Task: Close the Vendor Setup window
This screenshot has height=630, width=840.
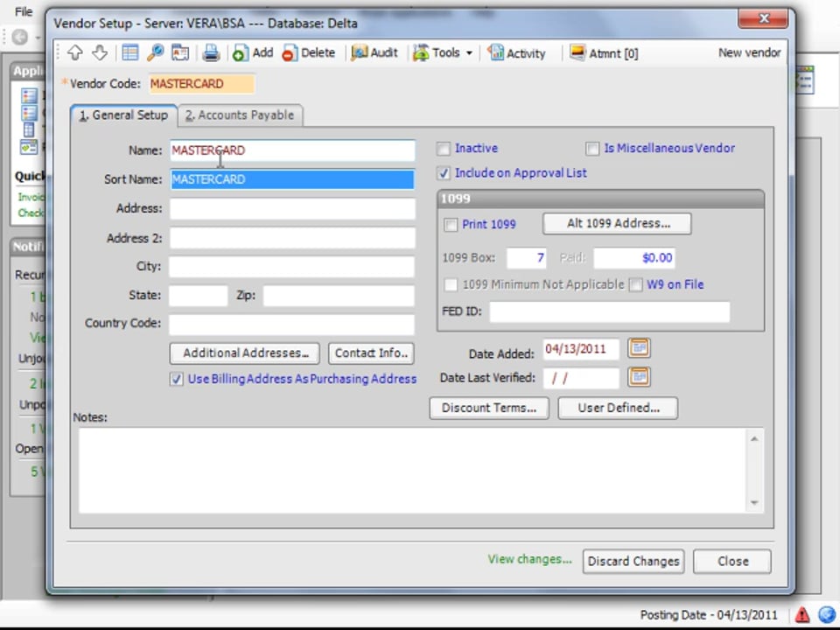Action: 763,18
